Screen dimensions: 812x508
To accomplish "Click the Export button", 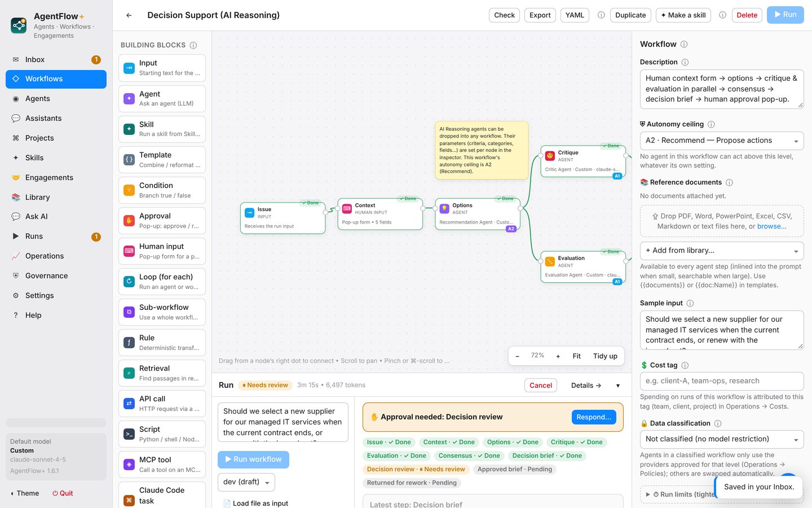I will pos(540,15).
